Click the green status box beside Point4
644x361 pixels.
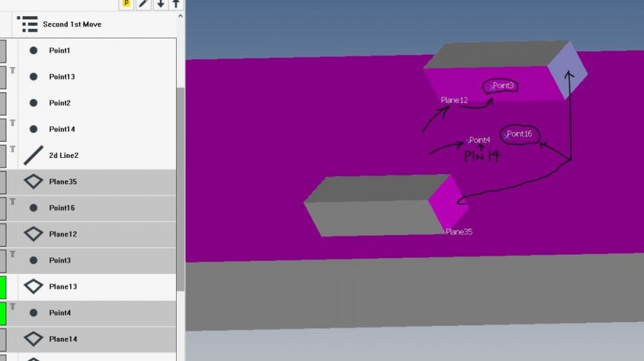(3, 313)
